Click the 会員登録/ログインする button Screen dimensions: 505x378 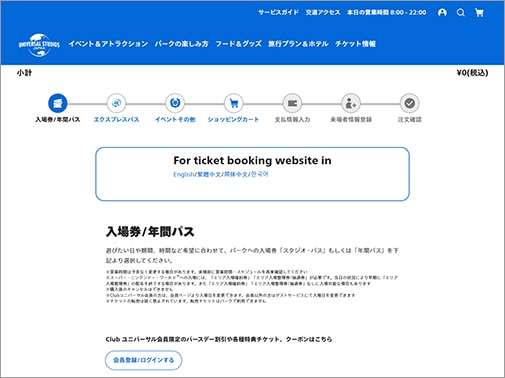(x=144, y=360)
